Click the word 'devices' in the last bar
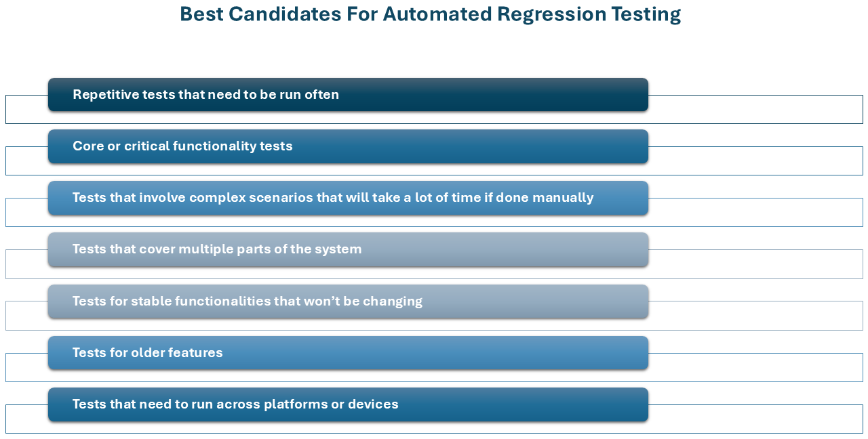The image size is (868, 439). [373, 404]
